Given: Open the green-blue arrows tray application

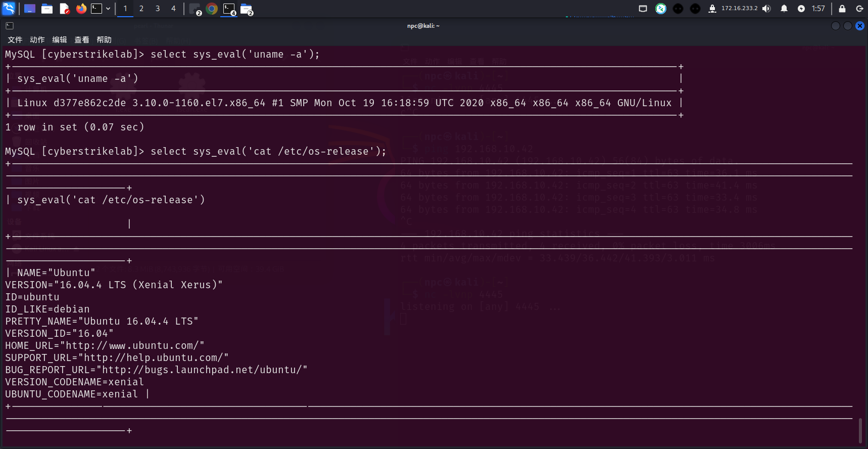Looking at the screenshot, I should pyautogui.click(x=661, y=9).
